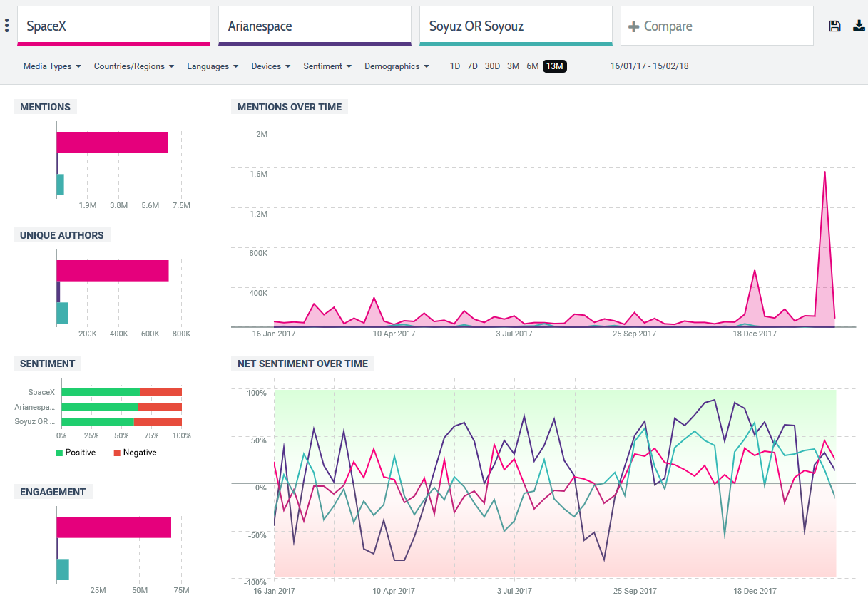Edit the Arianespace query field
Viewport: 868px width, 598px height.
pyautogui.click(x=315, y=26)
